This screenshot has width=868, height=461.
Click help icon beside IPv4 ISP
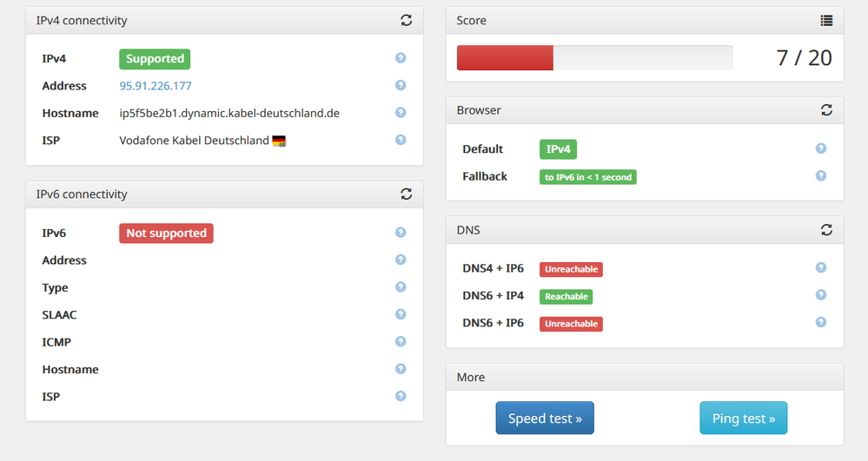point(401,139)
